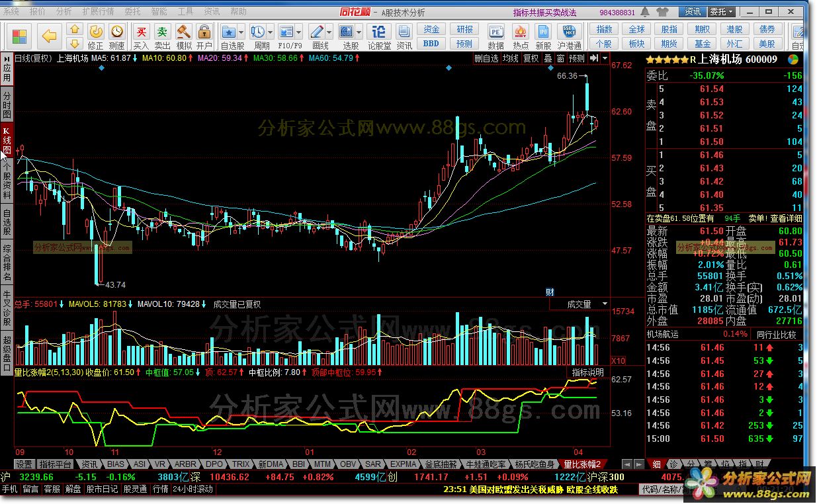Click the 66.36 high price marker
Screen dimensions: 817x504
pos(568,77)
